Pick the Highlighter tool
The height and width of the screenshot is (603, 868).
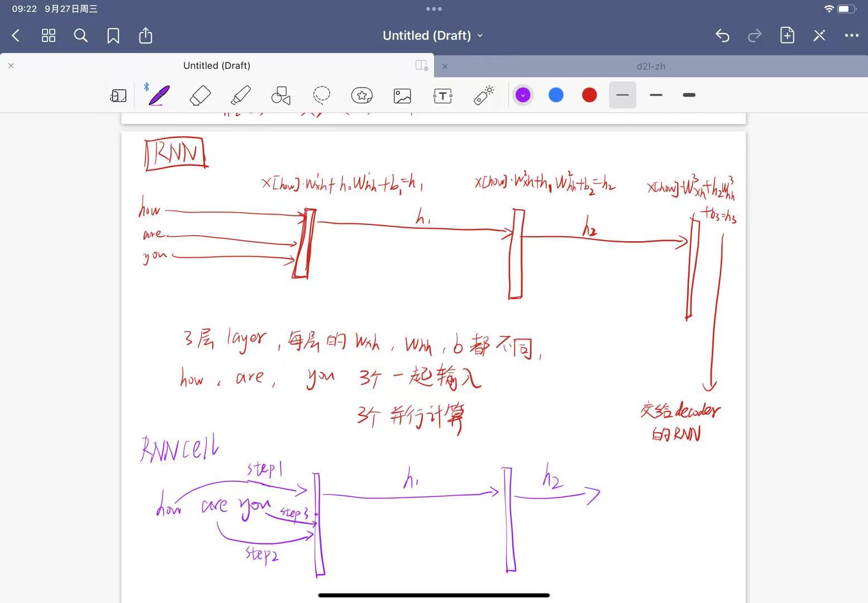pos(241,95)
